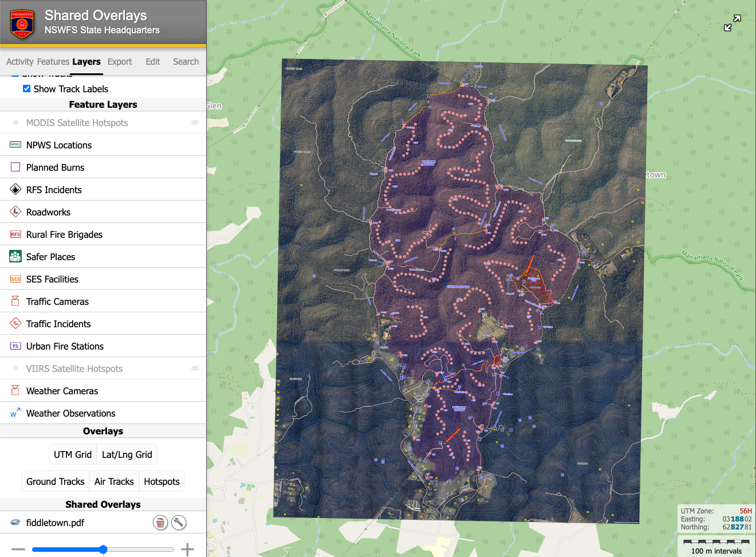The width and height of the screenshot is (756, 557).
Task: Click the RFS Incidents diamond icon
Action: [x=15, y=190]
